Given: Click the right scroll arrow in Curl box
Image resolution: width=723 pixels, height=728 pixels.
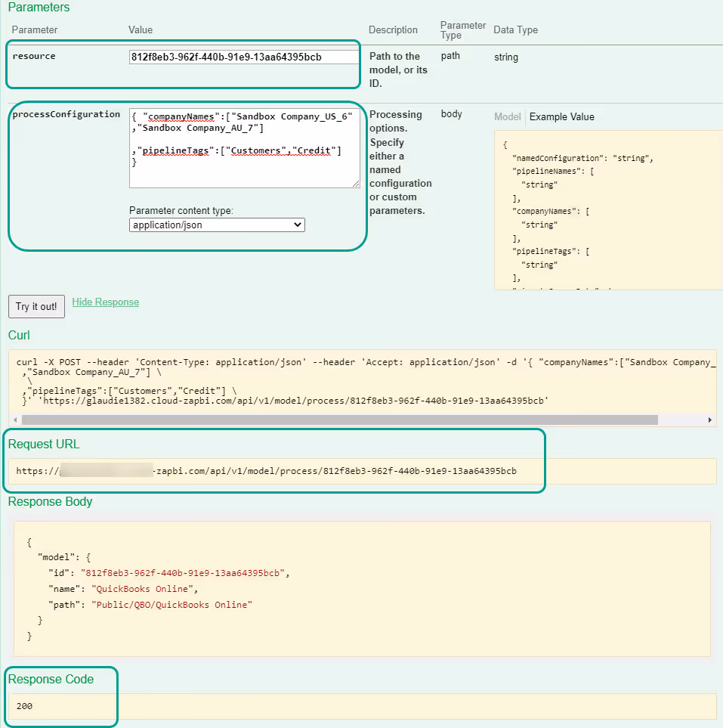Looking at the screenshot, I should coord(710,420).
